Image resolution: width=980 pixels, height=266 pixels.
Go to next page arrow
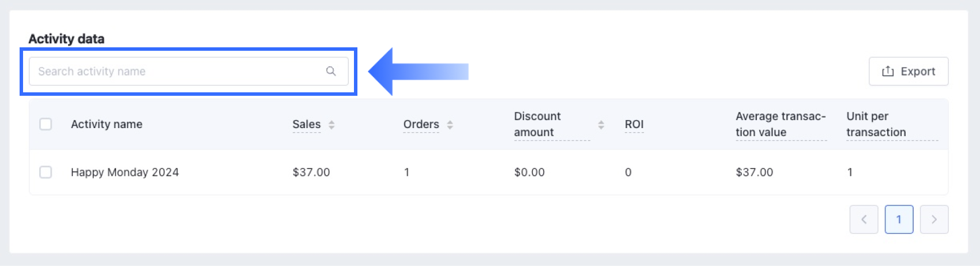934,219
